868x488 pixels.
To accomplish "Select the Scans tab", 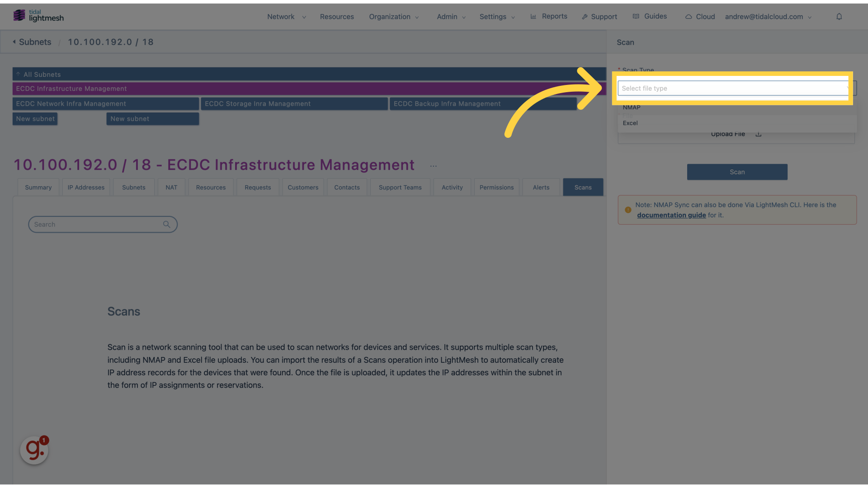I will pyautogui.click(x=583, y=188).
